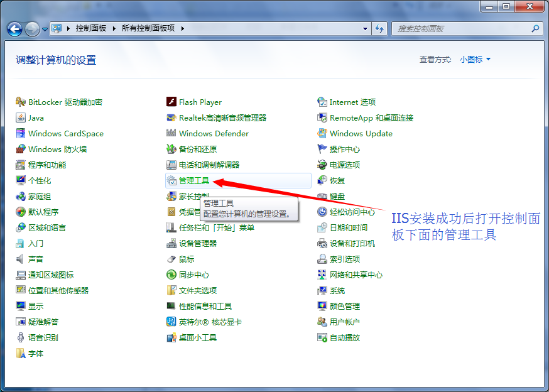Open the 小图标 view mode dropdown
The image size is (549, 392).
coord(475,60)
